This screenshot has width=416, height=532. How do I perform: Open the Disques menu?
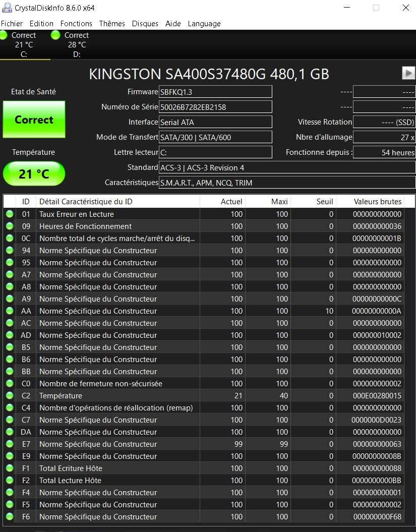pyautogui.click(x=145, y=23)
